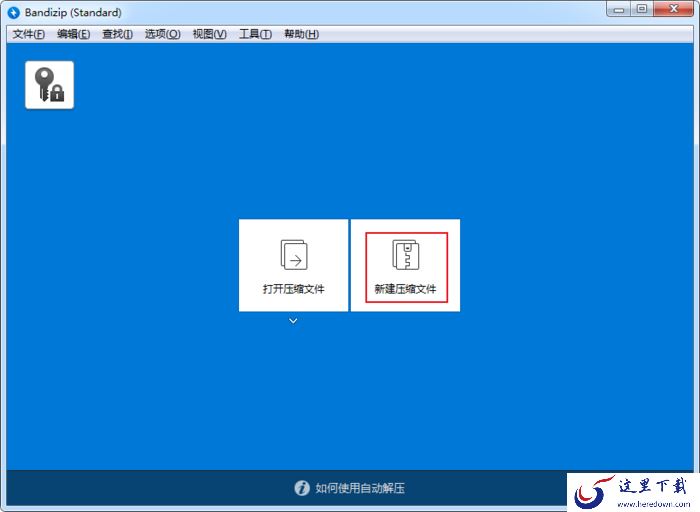The height and width of the screenshot is (512, 700).
Task: Minimize the Bandizip window
Action: click(618, 9)
